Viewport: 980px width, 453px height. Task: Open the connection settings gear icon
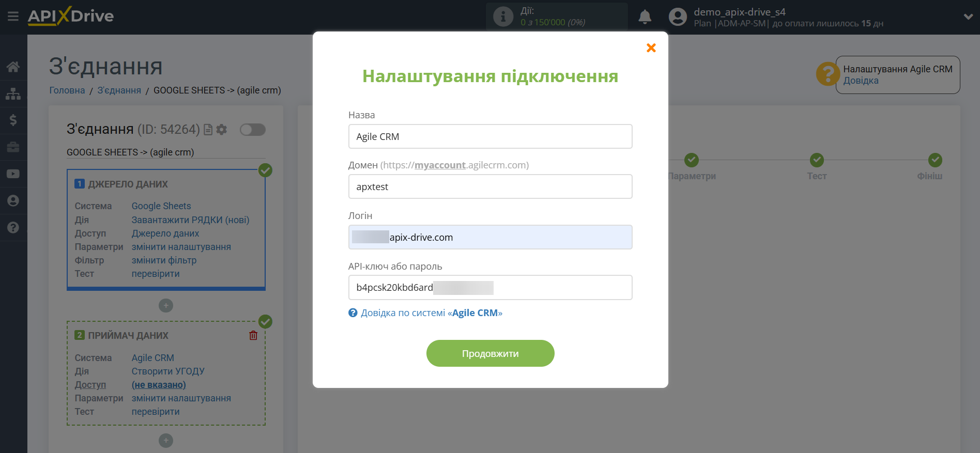222,130
